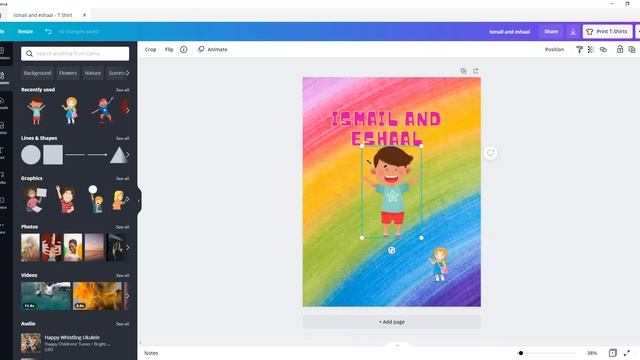Click the undo arrow in top bar
This screenshot has width=640, height=360.
point(49,31)
